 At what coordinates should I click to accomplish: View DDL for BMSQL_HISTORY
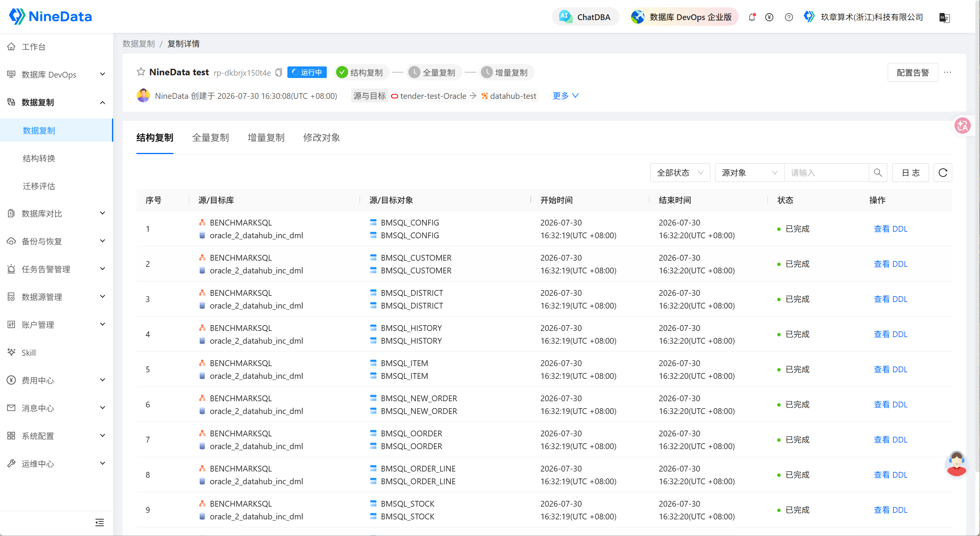[x=890, y=334]
